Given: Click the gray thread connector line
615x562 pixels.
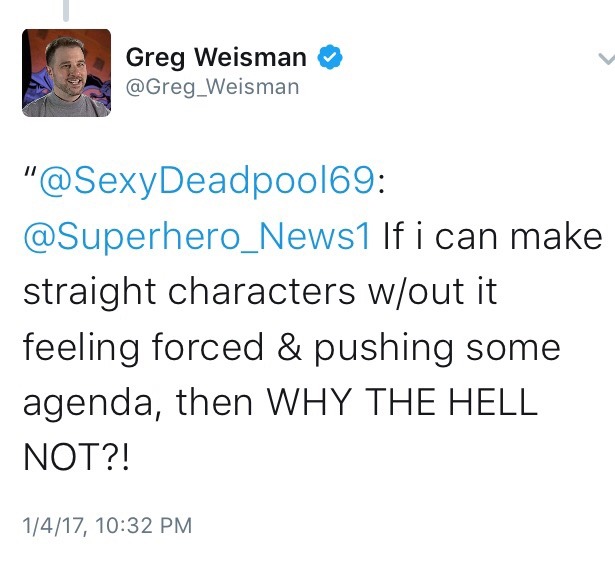Looking at the screenshot, I should (66, 10).
